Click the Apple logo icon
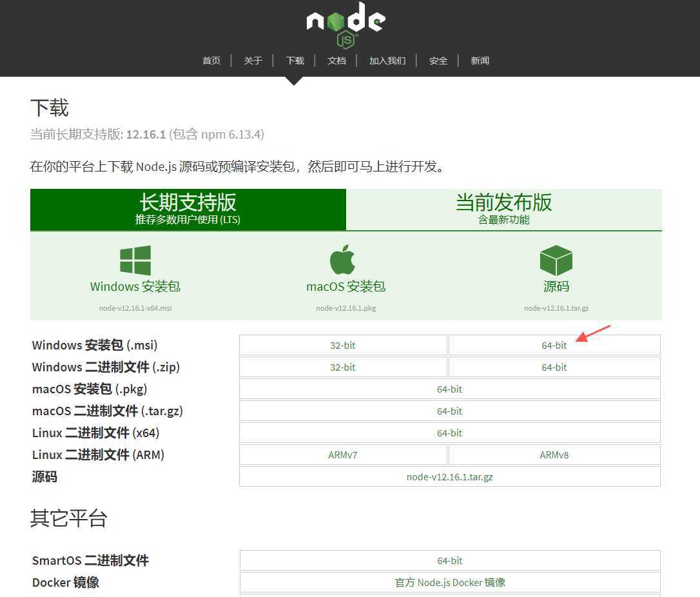The width and height of the screenshot is (700, 597). [x=342, y=259]
